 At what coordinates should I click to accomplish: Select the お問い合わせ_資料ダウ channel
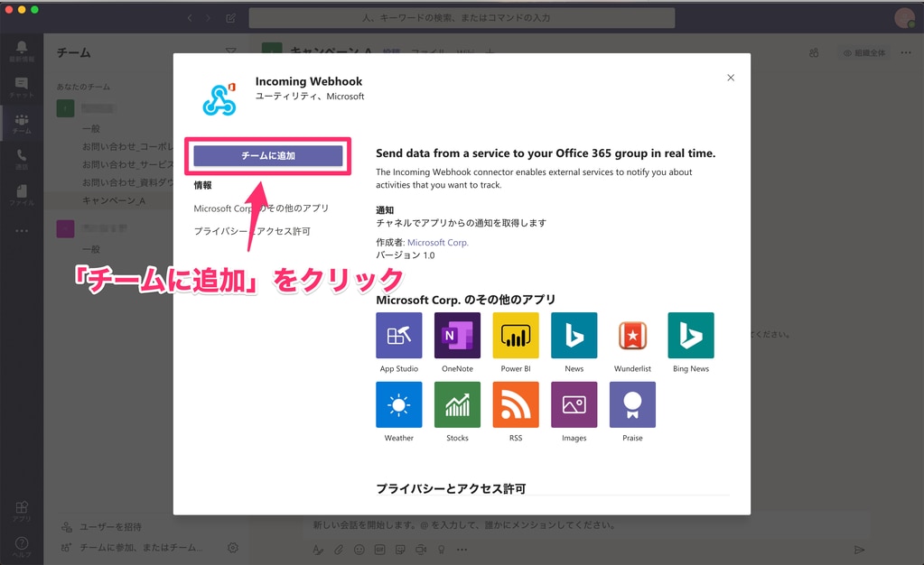point(127,182)
